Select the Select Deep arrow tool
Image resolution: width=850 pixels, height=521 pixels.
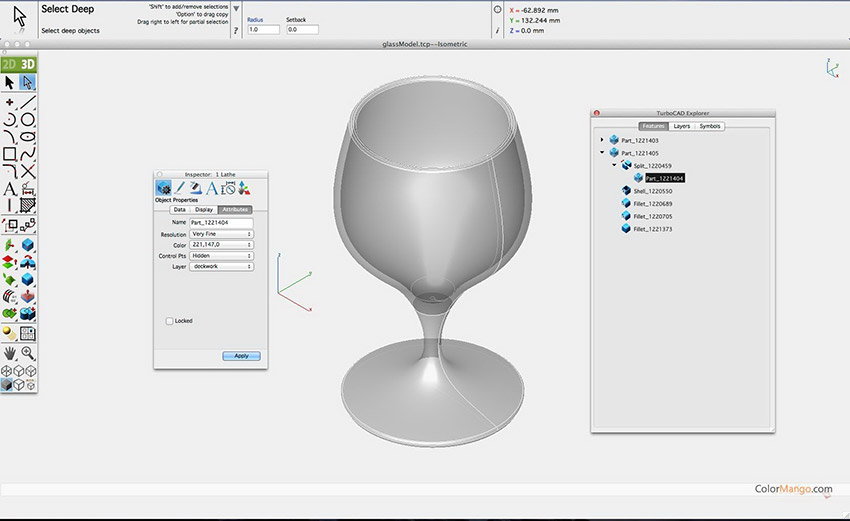click(x=28, y=83)
